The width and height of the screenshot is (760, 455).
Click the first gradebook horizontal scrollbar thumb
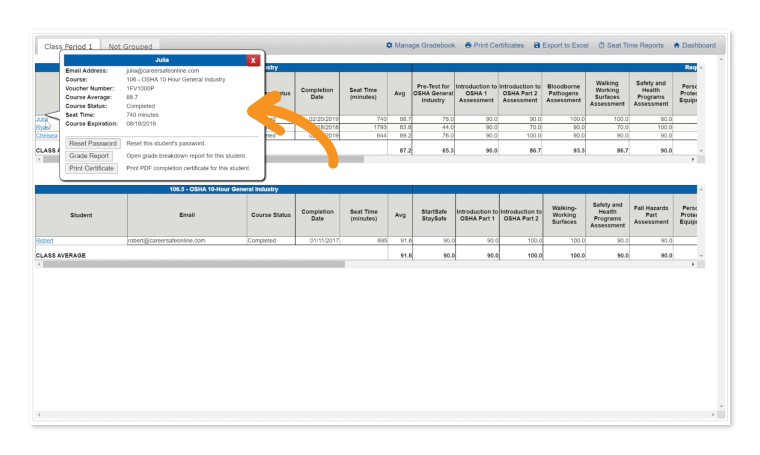point(314,159)
